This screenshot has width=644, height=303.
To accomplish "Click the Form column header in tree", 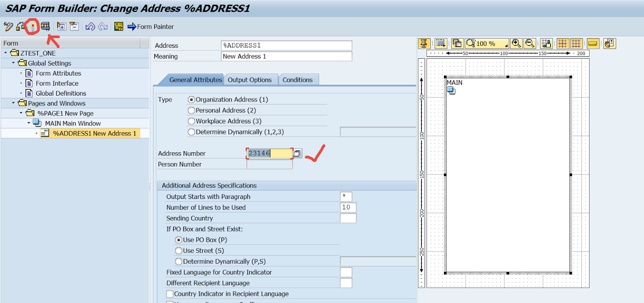I will tap(71, 43).
